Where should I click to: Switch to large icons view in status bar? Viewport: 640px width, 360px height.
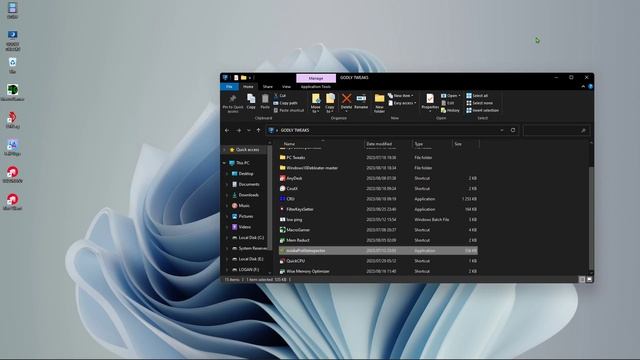coord(589,280)
